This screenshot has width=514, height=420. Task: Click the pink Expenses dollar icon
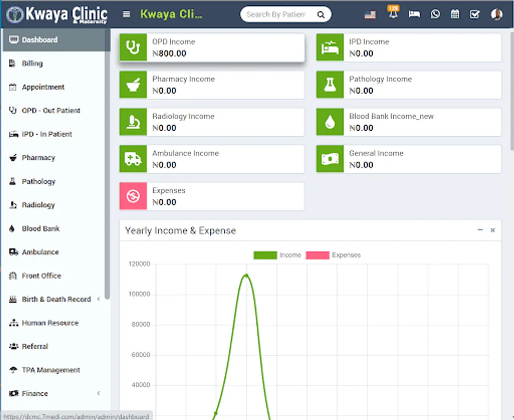[133, 196]
